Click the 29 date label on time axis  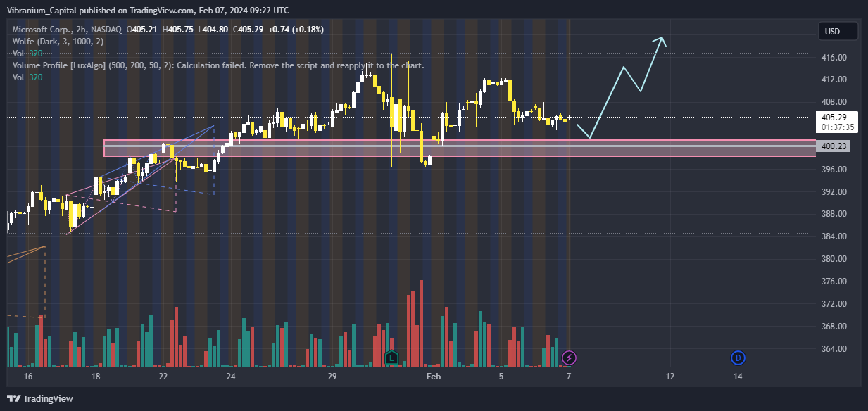(x=332, y=377)
